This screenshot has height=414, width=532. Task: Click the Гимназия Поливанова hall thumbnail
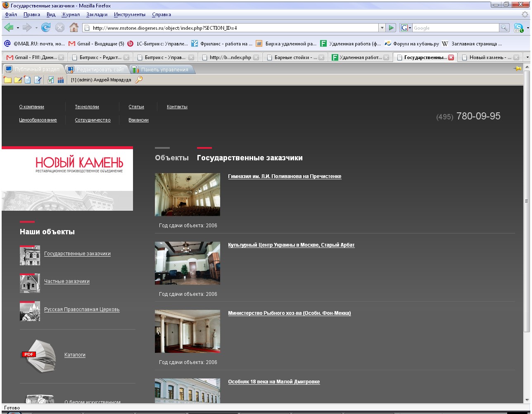188,195
